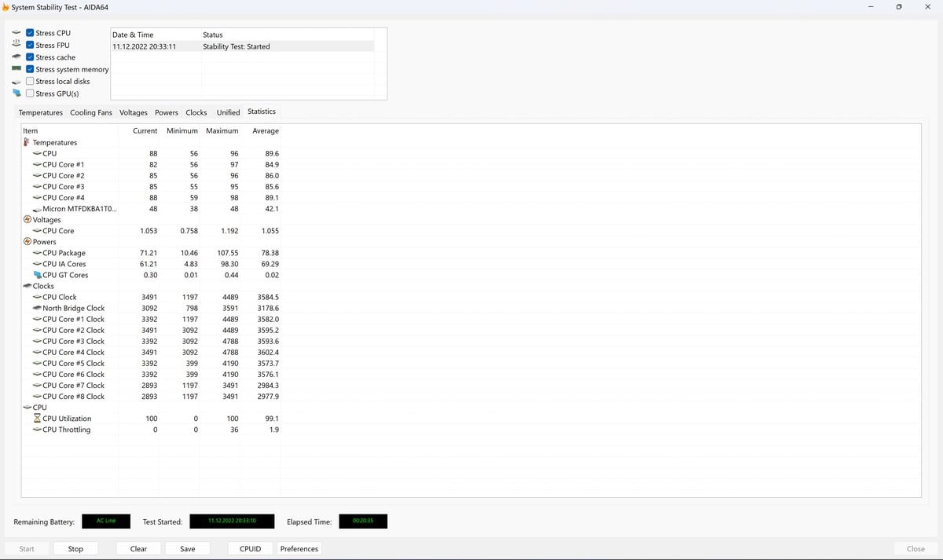Stop the stability test

click(x=75, y=549)
